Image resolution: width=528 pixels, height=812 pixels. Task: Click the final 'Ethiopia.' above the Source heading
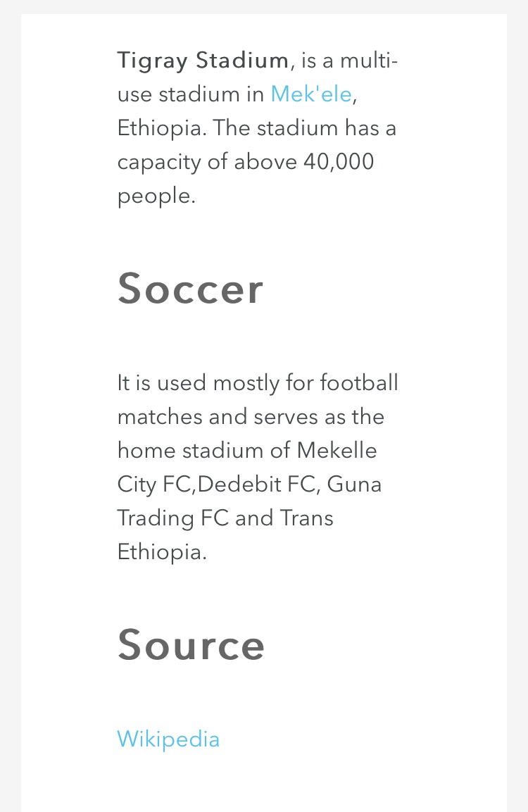coord(162,552)
